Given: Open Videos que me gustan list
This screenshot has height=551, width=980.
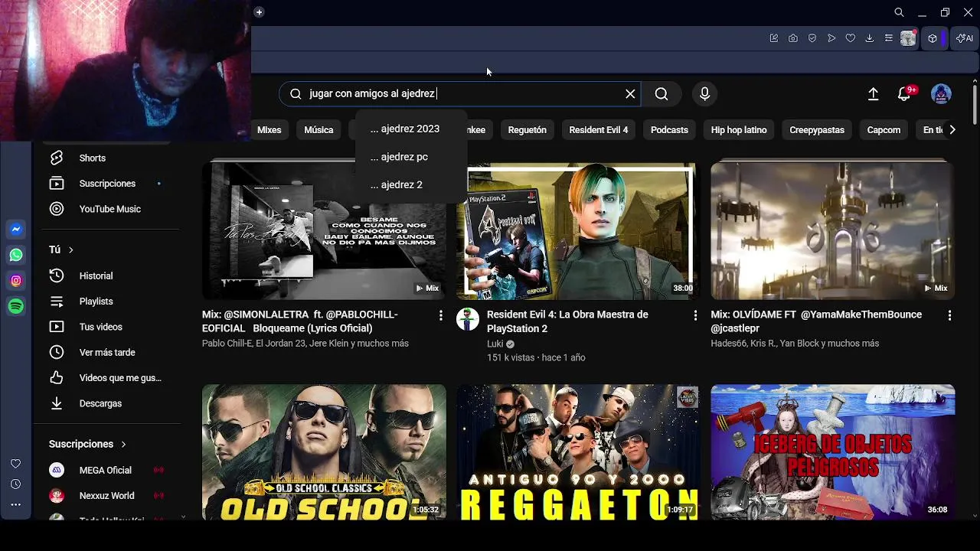Looking at the screenshot, I should (107, 378).
